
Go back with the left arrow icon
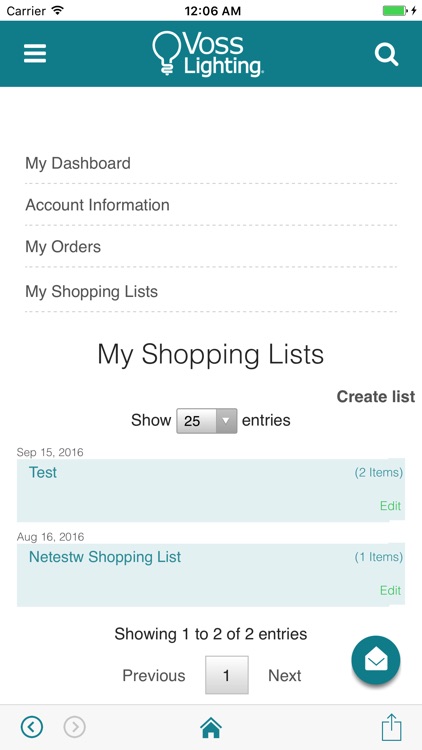[32, 728]
